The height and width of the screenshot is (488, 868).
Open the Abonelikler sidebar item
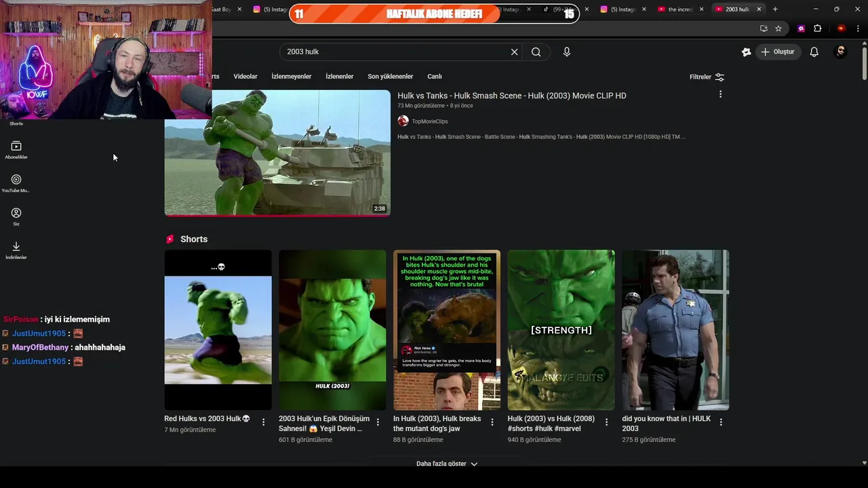point(16,150)
